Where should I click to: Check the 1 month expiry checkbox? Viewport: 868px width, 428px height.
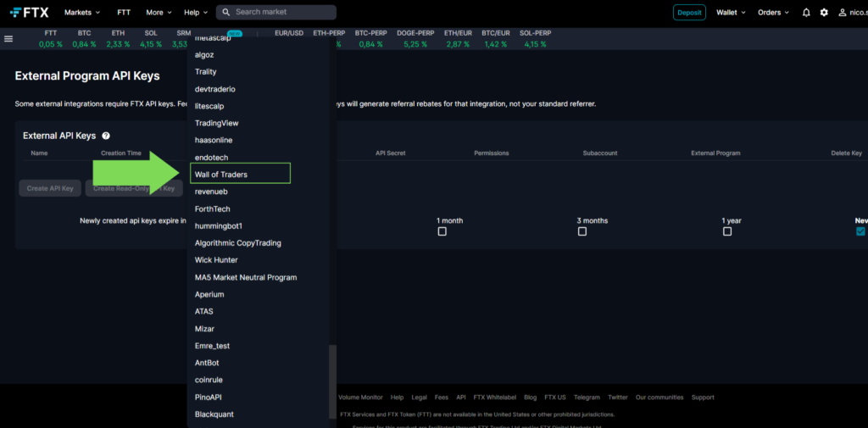click(x=442, y=231)
